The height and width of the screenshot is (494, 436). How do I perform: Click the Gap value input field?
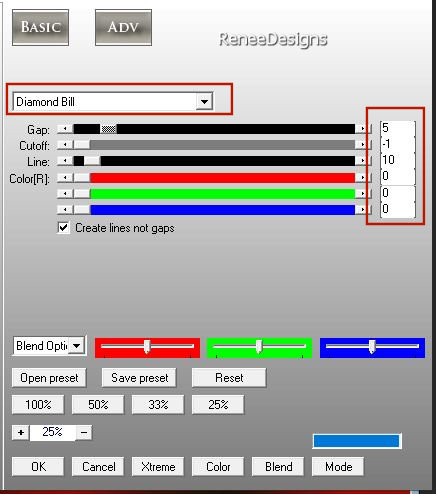click(398, 128)
